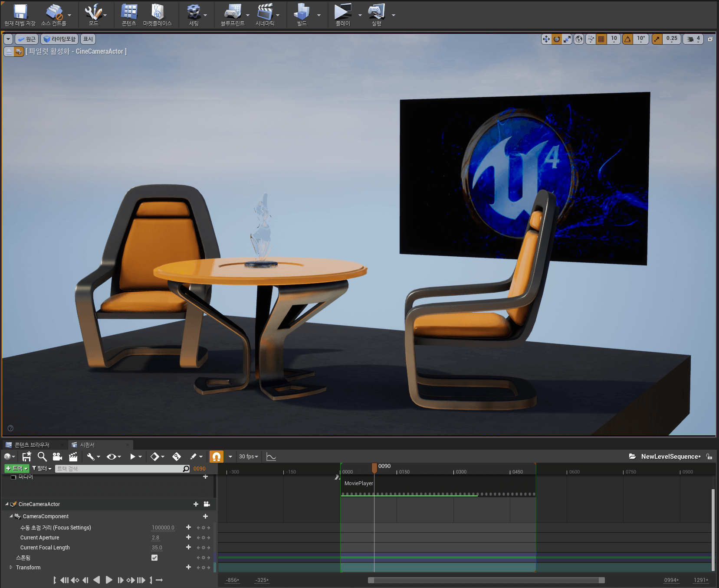
Task: Lock viewport to CineCameraActor camera
Action: pyautogui.click(x=207, y=504)
